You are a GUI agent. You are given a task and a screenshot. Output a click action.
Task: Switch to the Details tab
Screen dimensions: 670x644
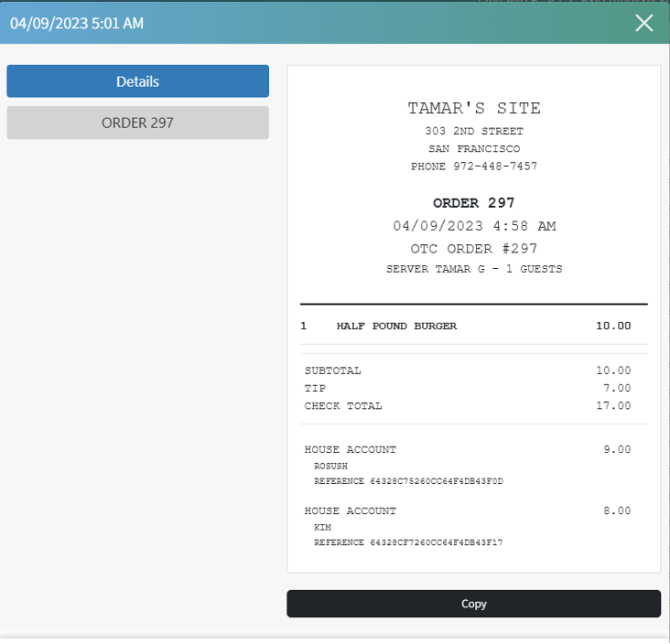(137, 81)
